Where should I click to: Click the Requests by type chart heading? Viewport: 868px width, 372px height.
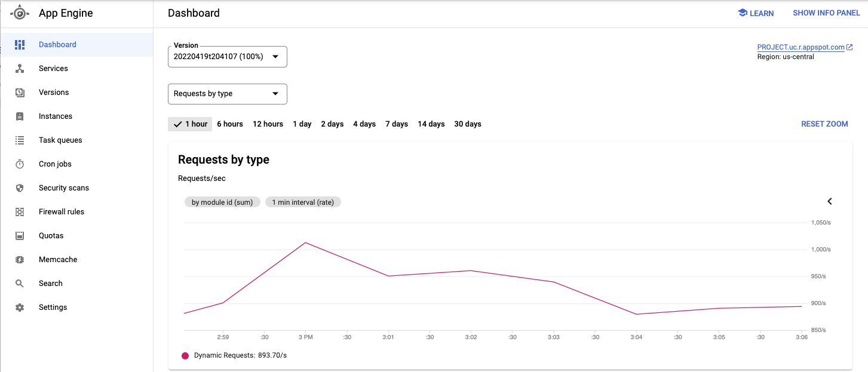223,159
